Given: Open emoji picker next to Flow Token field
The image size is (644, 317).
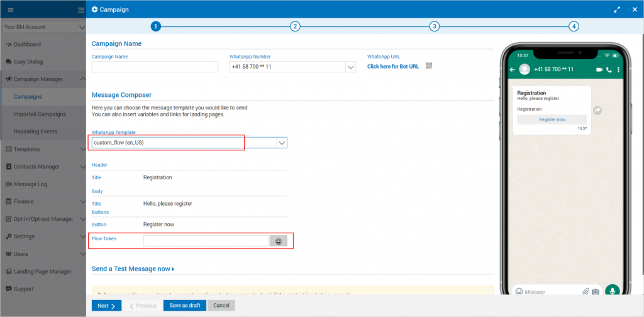Looking at the screenshot, I should point(278,241).
